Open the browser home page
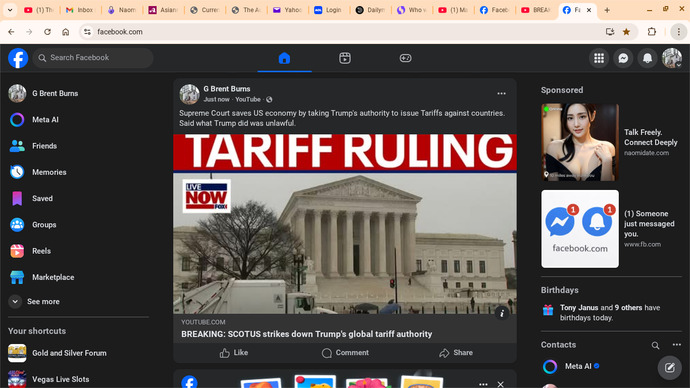The width and height of the screenshot is (690, 388). pos(66,32)
